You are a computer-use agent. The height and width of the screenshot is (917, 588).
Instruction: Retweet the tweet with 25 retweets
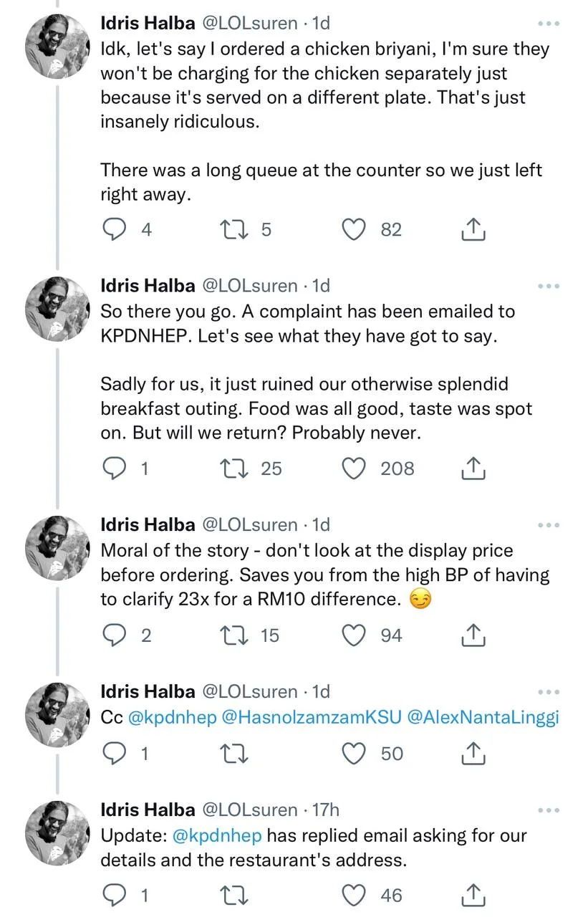tap(231, 469)
